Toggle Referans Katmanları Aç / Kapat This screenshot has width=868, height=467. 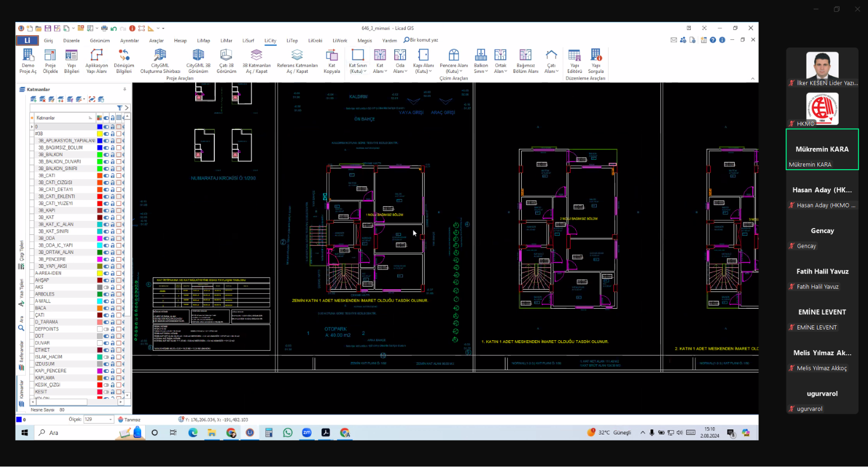pyautogui.click(x=297, y=61)
